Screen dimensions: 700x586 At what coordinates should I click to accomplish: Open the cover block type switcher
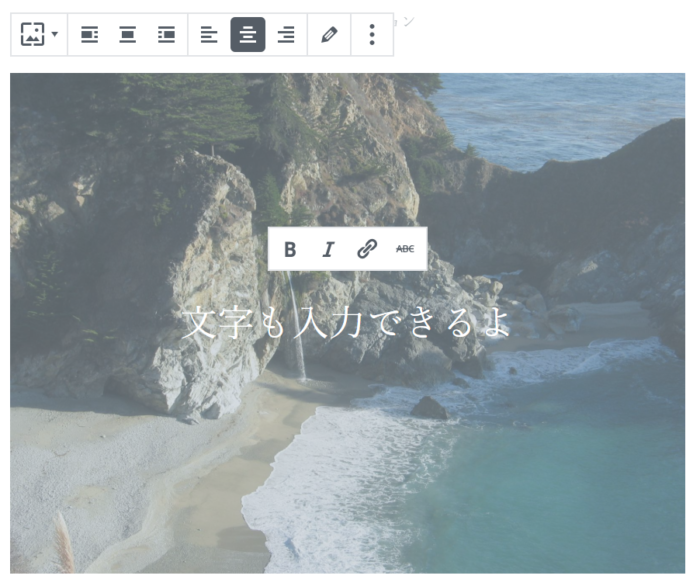[33, 35]
